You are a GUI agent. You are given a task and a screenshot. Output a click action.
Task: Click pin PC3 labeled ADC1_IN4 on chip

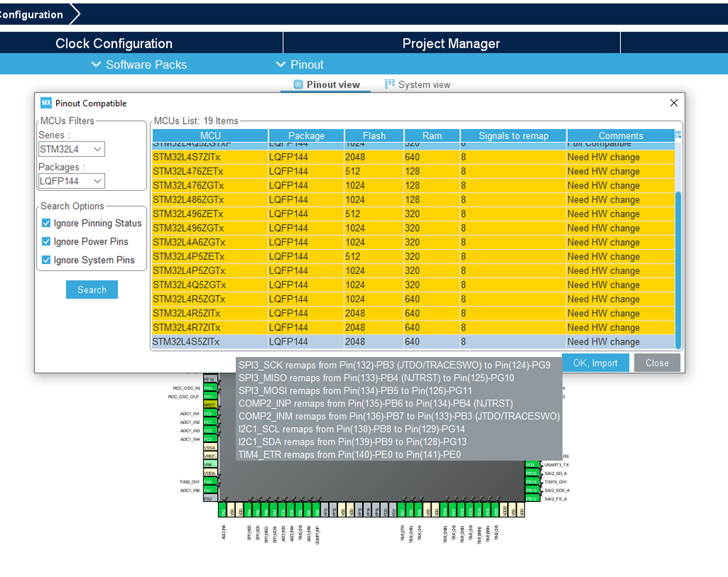tap(211, 439)
